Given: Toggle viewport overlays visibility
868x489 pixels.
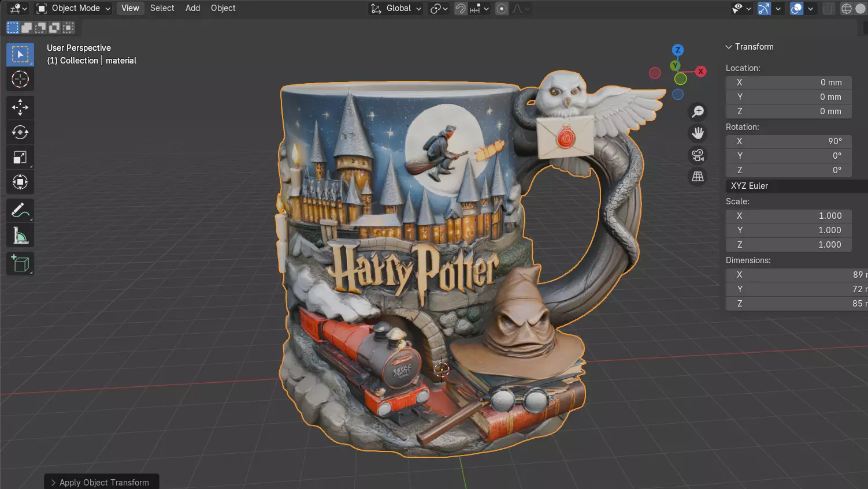Looking at the screenshot, I should 796,9.
